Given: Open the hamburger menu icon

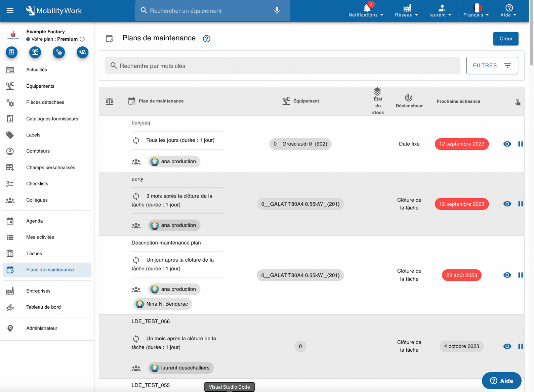Looking at the screenshot, I should point(10,10).
